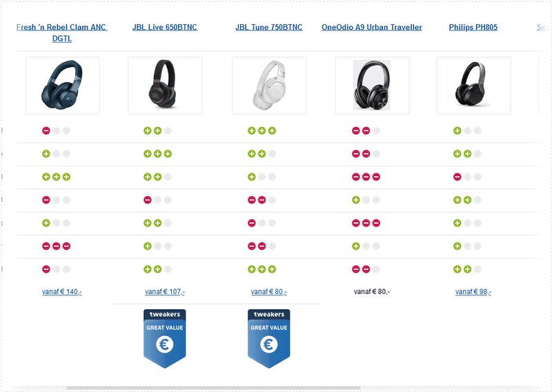Open the JBL Tune 750BTNC price link
Viewport: 552px width, 392px height.
269,292
